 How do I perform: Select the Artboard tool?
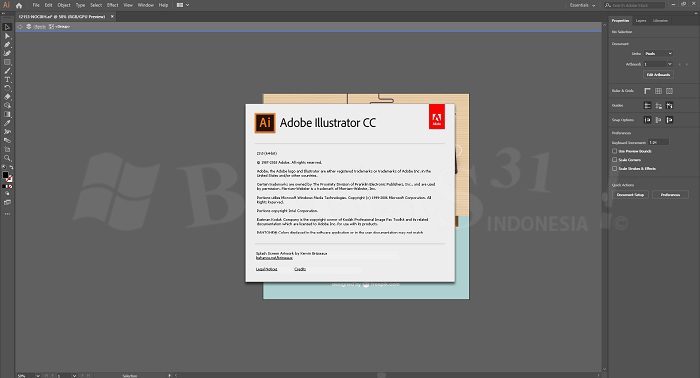7,149
